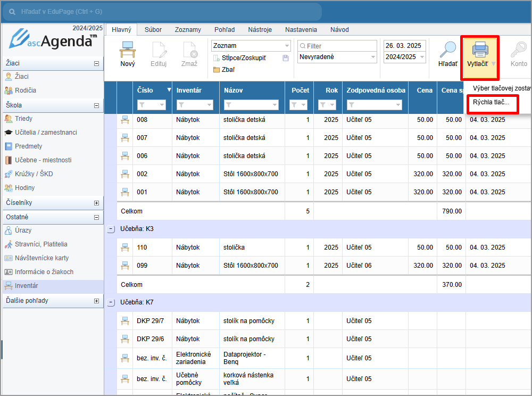Collapse the Učebňa: K3 group
The height and width of the screenshot is (396, 532).
111,229
